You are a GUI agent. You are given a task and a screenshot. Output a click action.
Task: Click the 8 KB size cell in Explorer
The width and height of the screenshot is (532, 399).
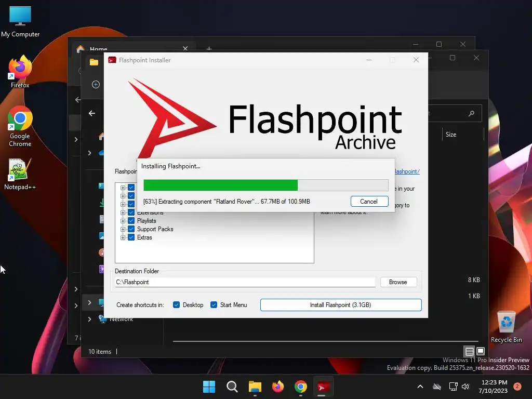coord(474,280)
